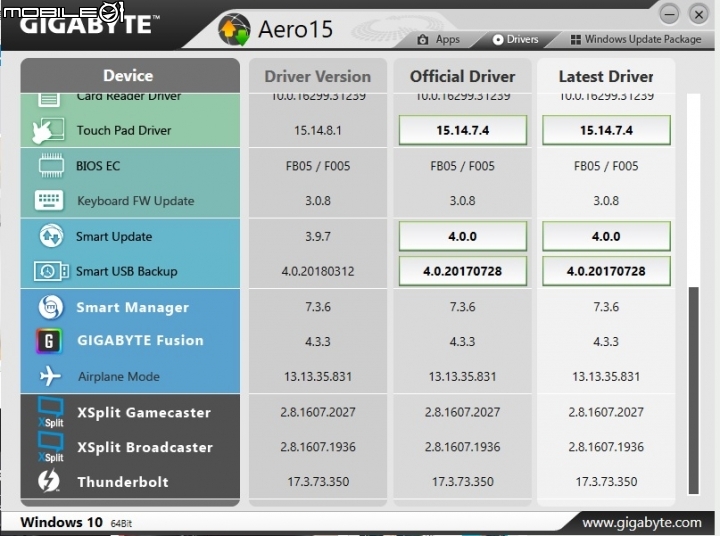
Task: Install latest Smart Update 4.0.0
Action: click(606, 236)
